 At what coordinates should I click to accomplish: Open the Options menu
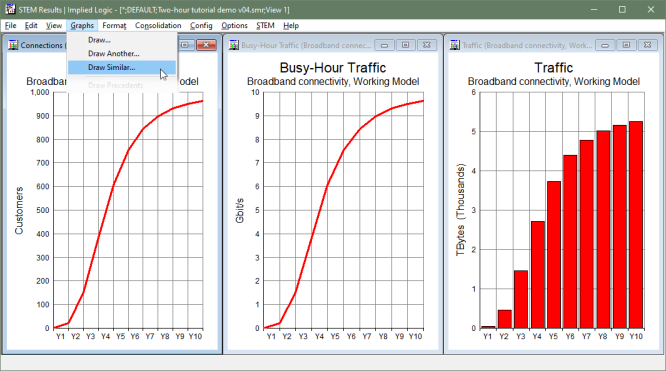coord(234,25)
